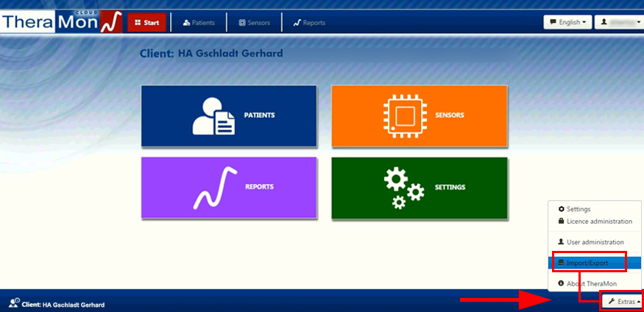Click the client users icon in footer

point(13,303)
